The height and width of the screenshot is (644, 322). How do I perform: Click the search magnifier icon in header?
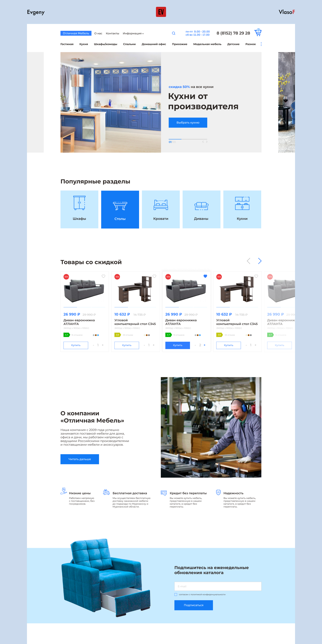pyautogui.click(x=173, y=33)
